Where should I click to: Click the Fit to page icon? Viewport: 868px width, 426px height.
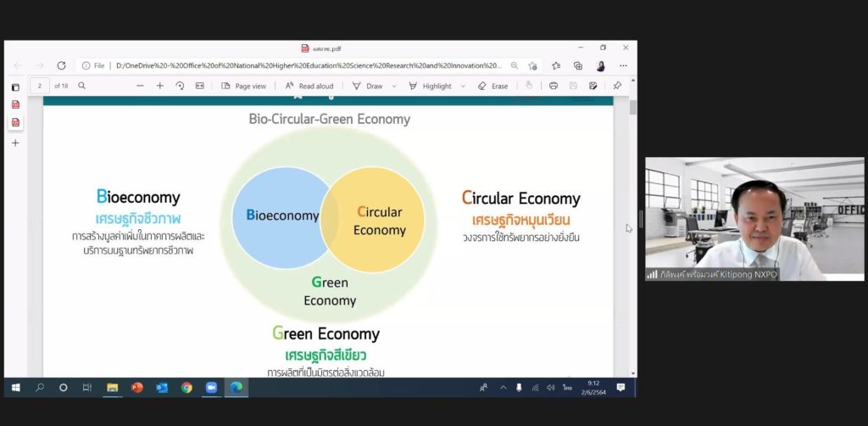[x=200, y=86]
